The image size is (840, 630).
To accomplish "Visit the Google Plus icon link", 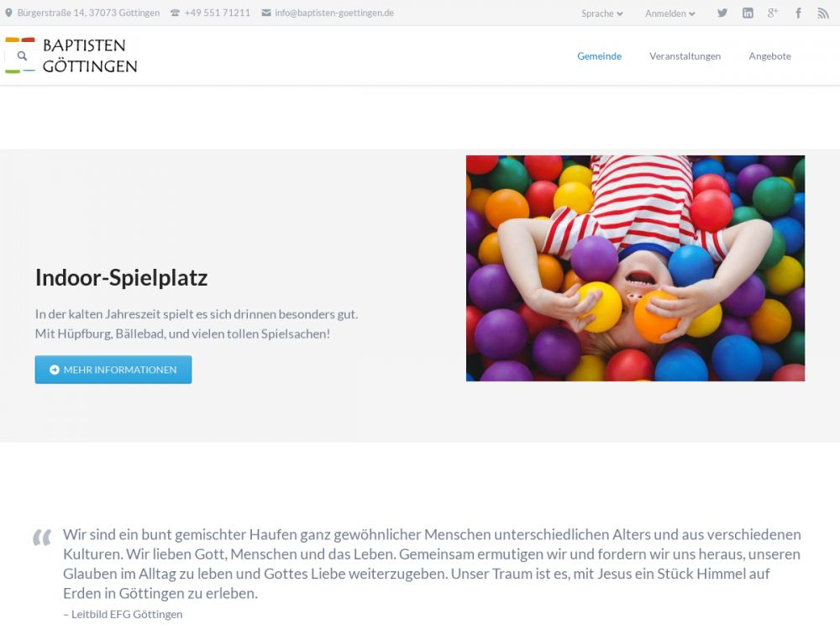I will click(x=773, y=13).
